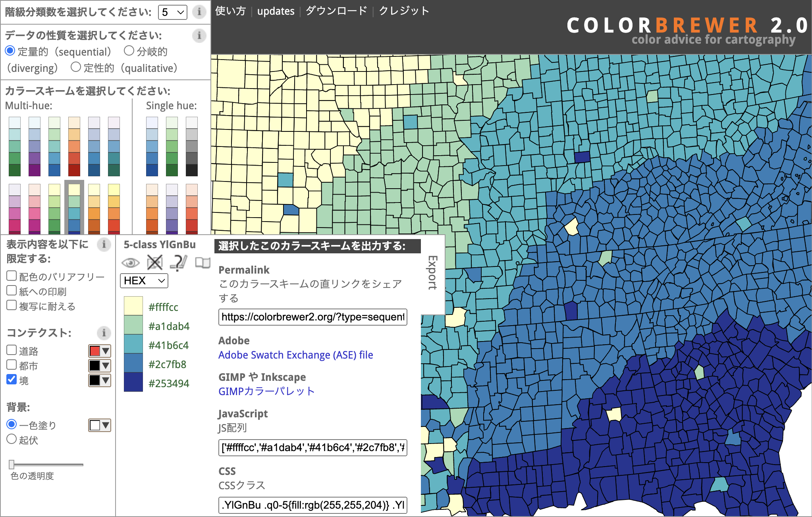Open the 使い方 menu item
Image resolution: width=812 pixels, height=517 pixels.
pos(230,11)
